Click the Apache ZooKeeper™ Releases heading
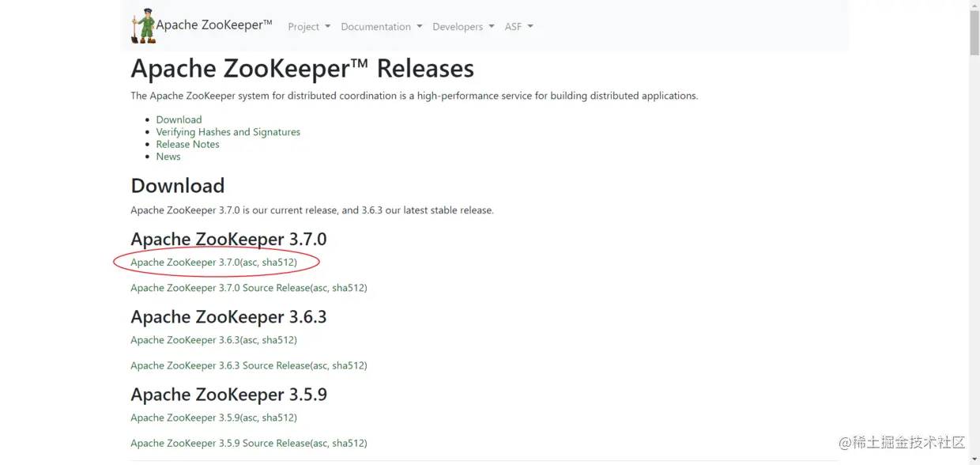Viewport: 980px width, 465px height. point(303,69)
